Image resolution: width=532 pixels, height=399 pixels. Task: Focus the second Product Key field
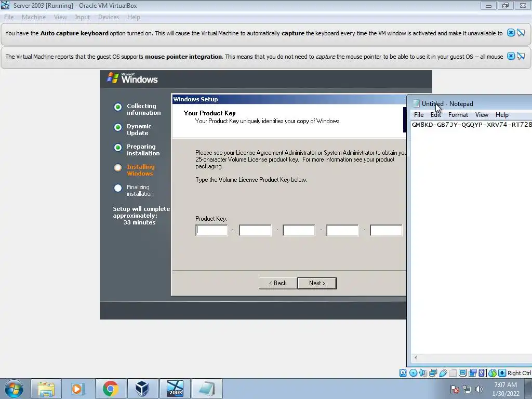click(x=255, y=230)
